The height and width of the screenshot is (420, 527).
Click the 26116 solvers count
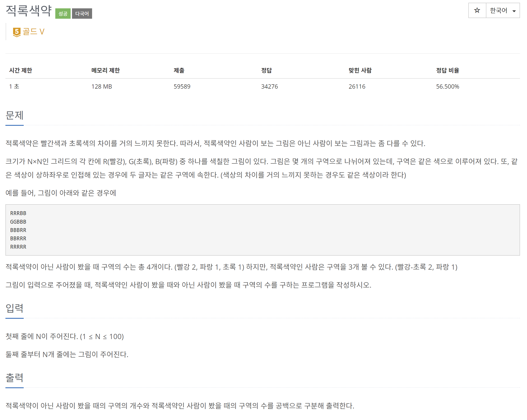click(357, 86)
